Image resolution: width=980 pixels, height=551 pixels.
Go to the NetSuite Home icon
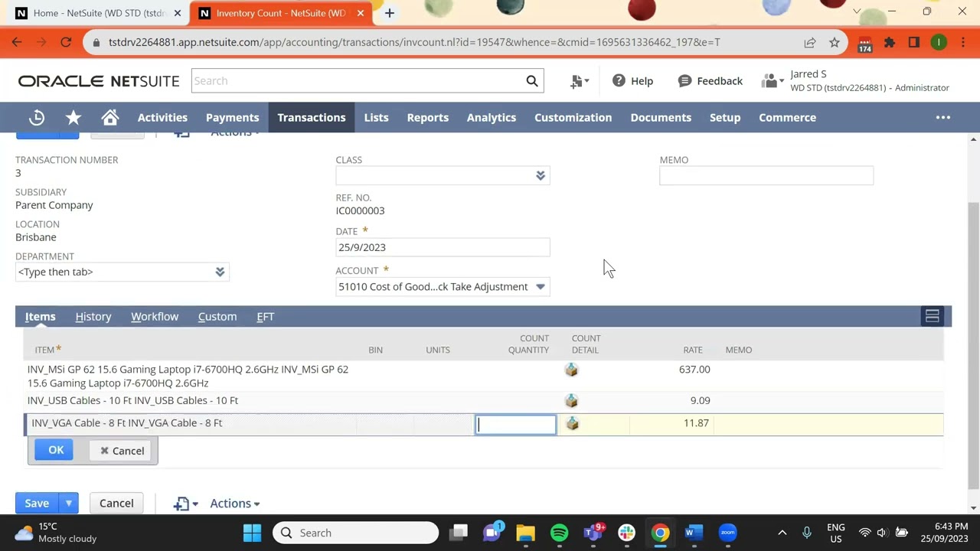110,118
